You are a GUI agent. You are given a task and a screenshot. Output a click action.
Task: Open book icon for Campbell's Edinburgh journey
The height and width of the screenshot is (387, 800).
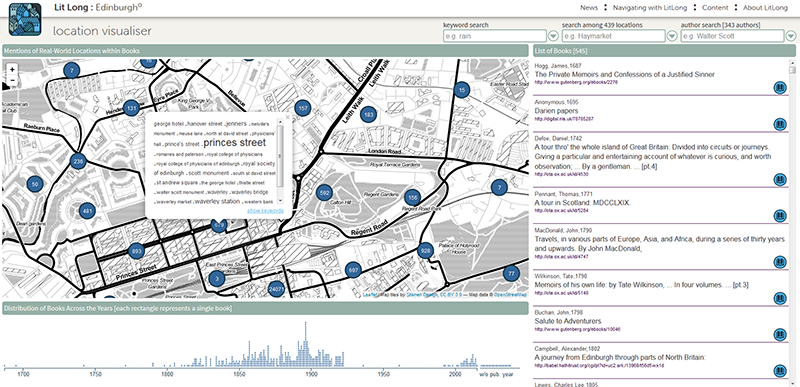(x=780, y=371)
